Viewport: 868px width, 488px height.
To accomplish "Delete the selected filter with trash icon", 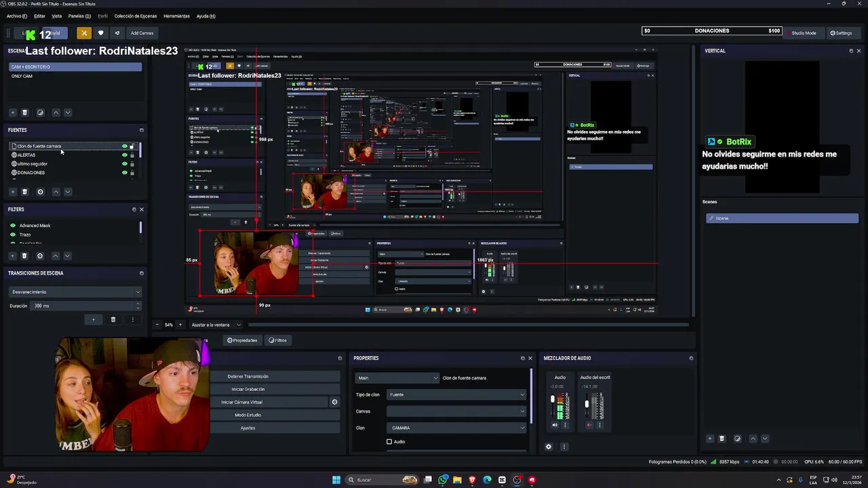I will pyautogui.click(x=24, y=256).
